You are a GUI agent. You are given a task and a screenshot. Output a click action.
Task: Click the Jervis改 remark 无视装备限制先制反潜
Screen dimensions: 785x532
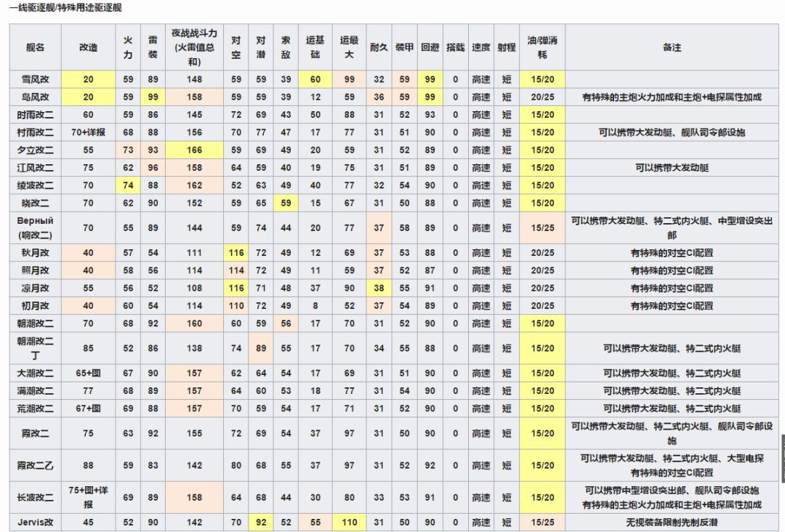(672, 523)
